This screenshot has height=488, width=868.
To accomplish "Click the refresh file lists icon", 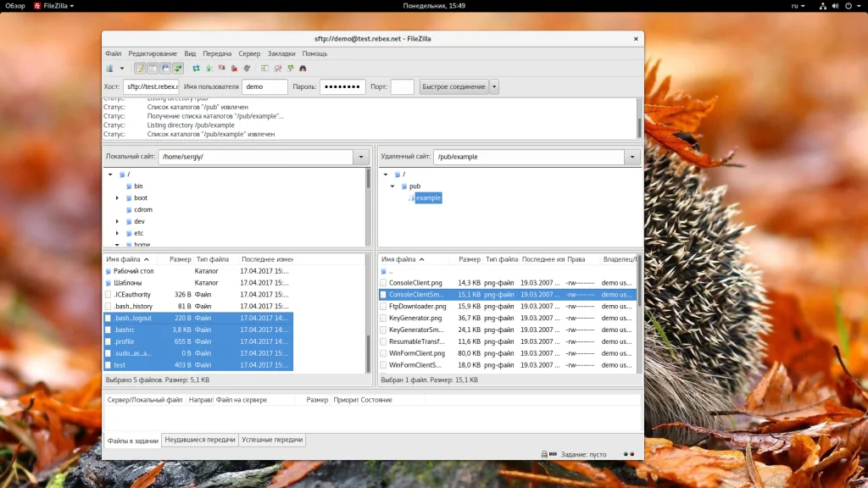I will coord(197,68).
